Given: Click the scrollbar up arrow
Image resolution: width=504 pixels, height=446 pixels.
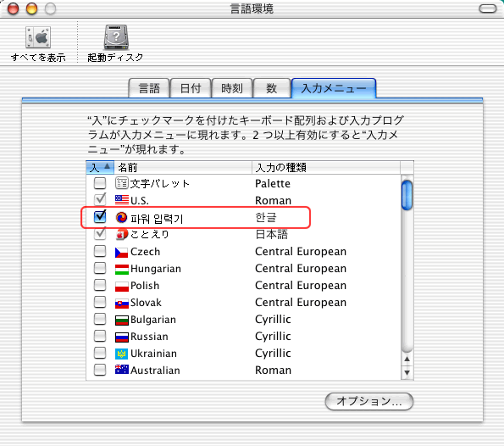Looking at the screenshot, I should point(407,359).
